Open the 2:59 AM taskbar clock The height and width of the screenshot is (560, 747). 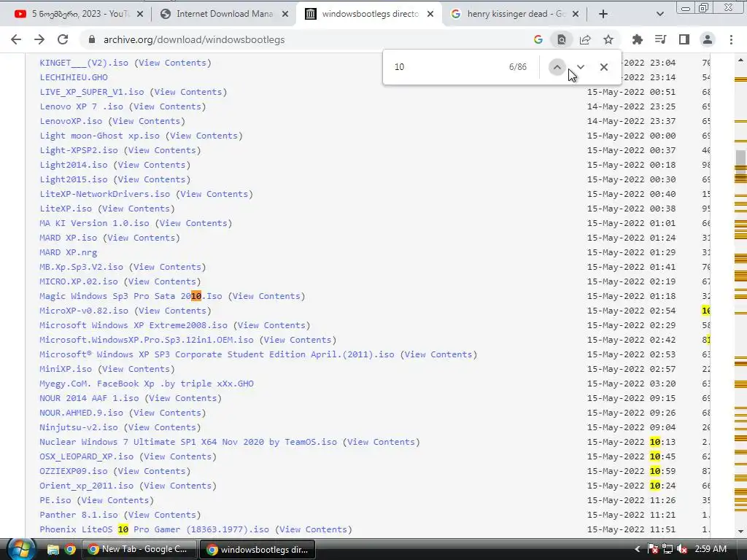pos(711,549)
